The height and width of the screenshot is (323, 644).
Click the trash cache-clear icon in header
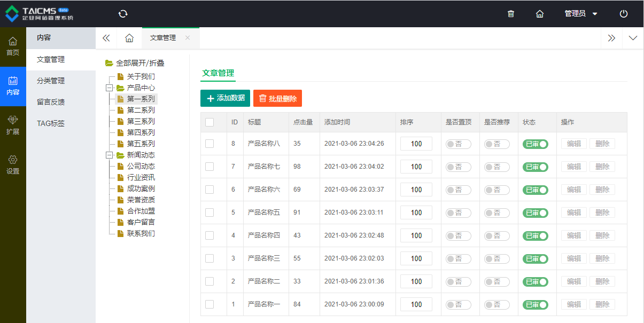click(x=511, y=14)
